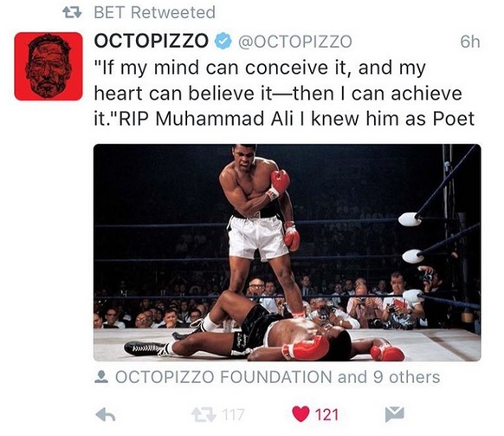Click the reply arrow icon
The image size is (504, 436).
106,414
